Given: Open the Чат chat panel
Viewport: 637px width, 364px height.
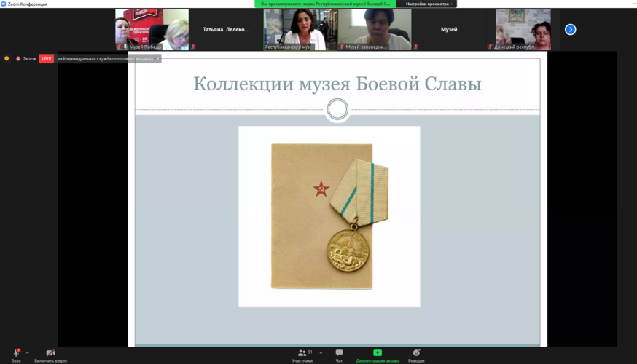Looking at the screenshot, I should (339, 354).
